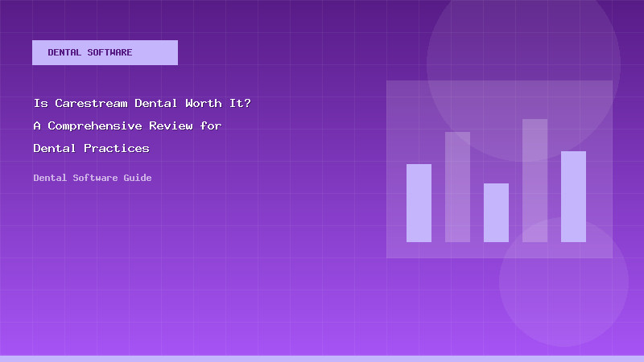
Task: Click the light strip along the bottom edge
Action: (x=322, y=358)
